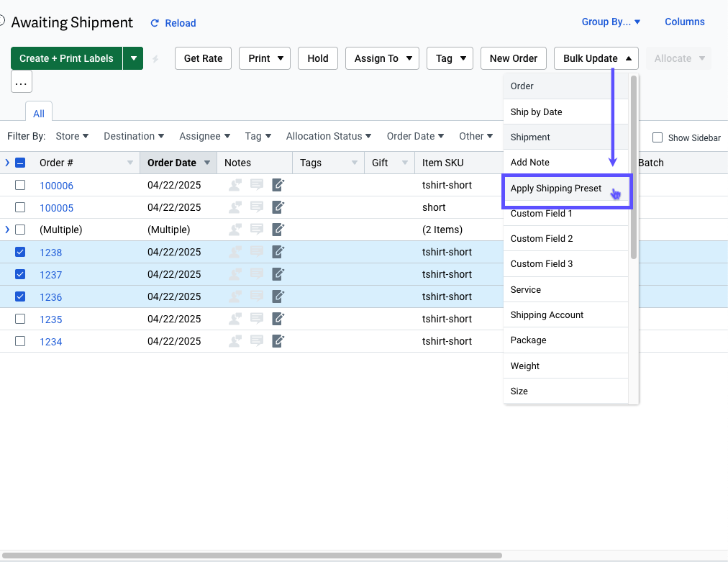
Task: Select Shipping Account menu item
Action: tap(565, 315)
